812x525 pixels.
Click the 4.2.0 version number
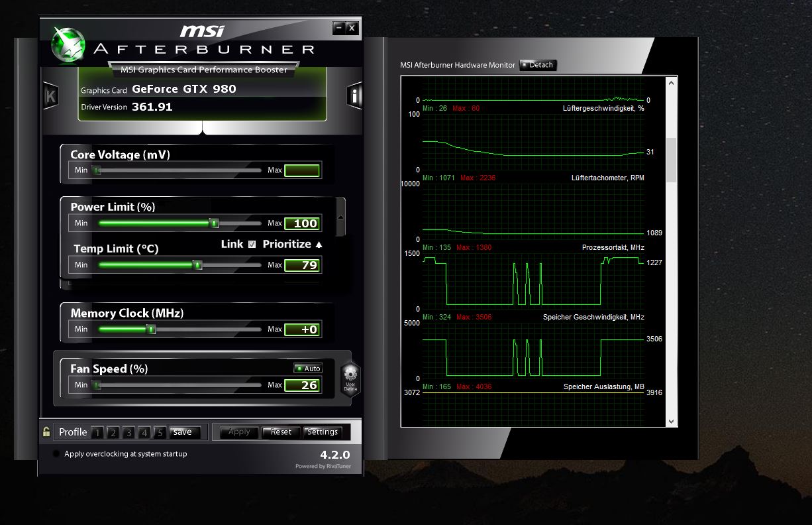(335, 455)
